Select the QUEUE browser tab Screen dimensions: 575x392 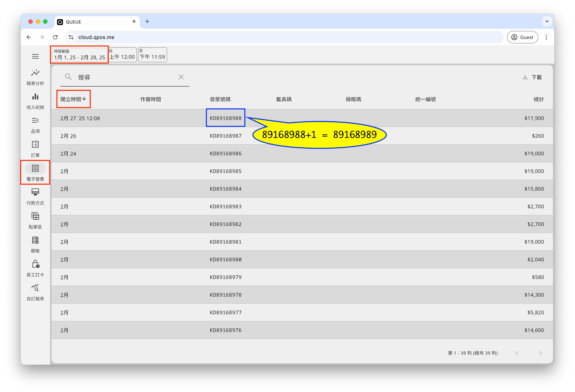tap(97, 22)
